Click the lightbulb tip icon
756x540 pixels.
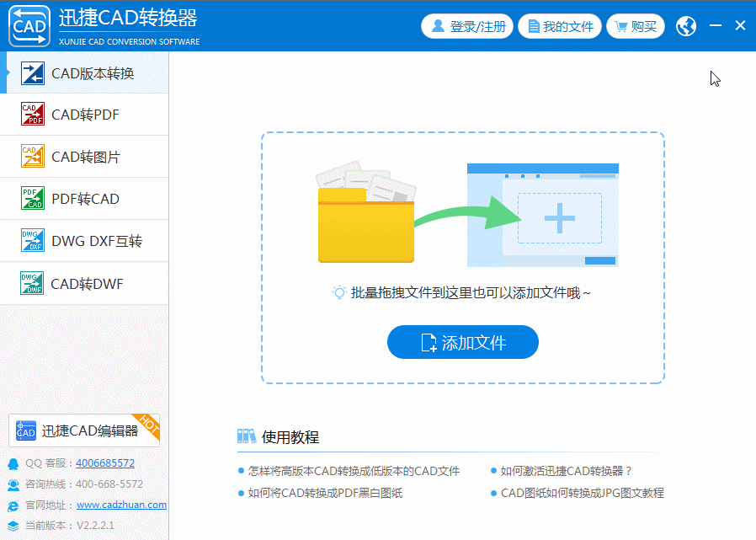[x=339, y=292]
